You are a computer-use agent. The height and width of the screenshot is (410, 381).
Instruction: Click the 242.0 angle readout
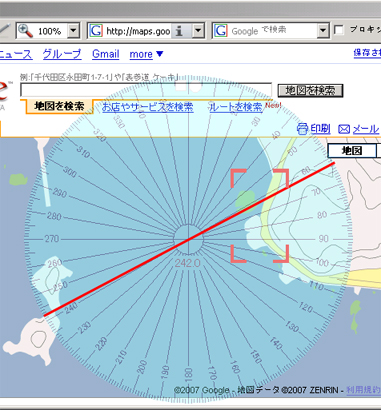point(188,263)
